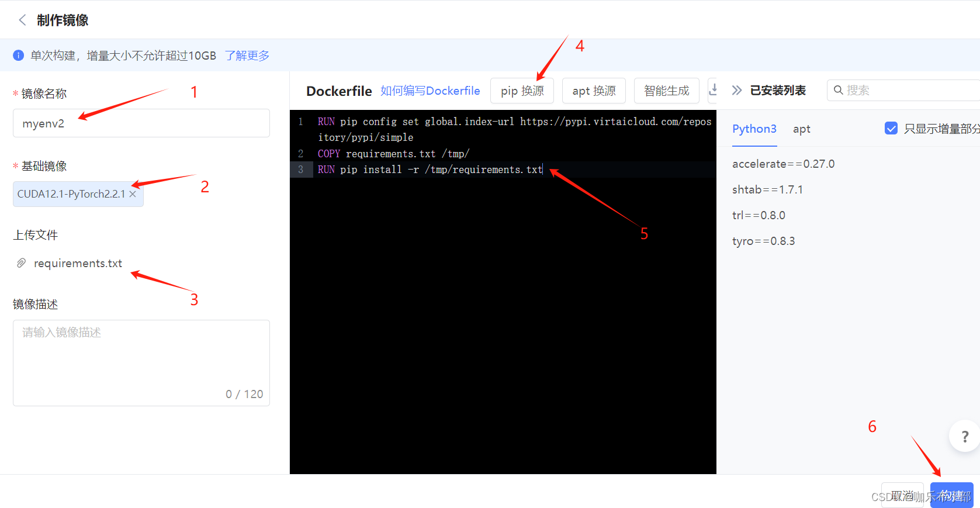This screenshot has width=980, height=508.
Task: Click the blue 构建 build button
Action: click(951, 495)
